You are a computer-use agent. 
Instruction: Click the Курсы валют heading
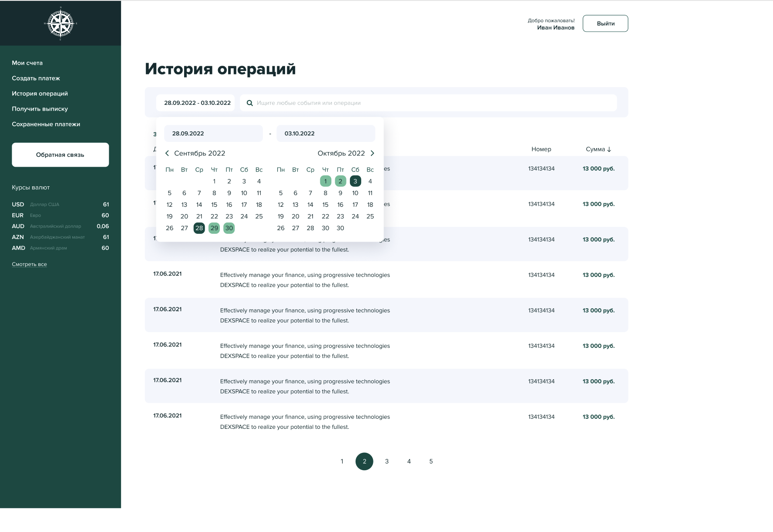point(31,188)
